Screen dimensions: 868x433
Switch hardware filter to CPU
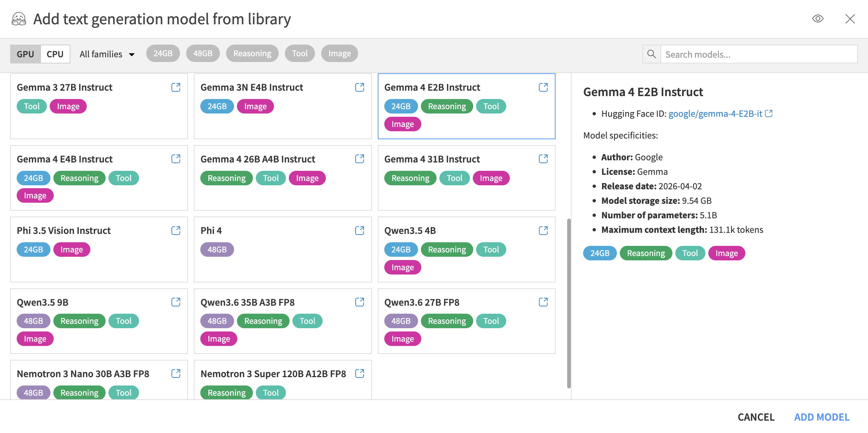point(55,54)
